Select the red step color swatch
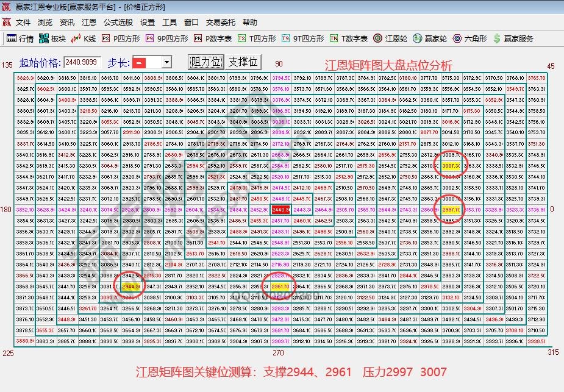This screenshot has height=392, width=564. pos(140,62)
